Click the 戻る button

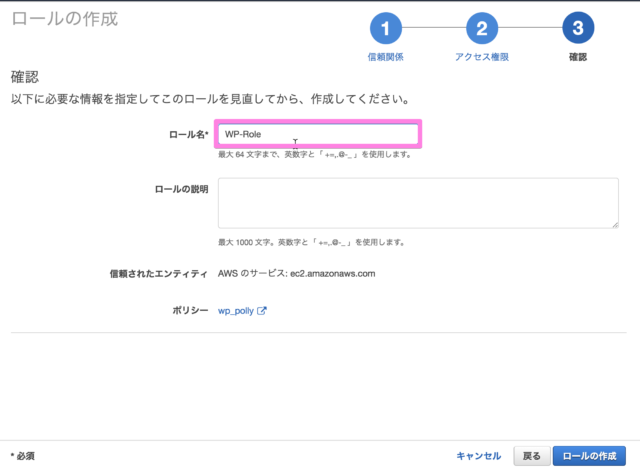click(x=532, y=456)
